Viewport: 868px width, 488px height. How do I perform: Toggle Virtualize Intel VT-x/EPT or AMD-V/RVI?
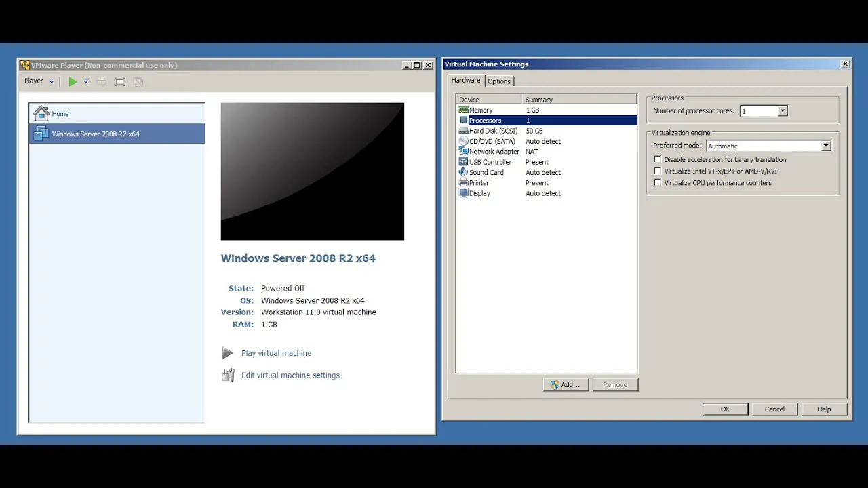click(x=657, y=171)
